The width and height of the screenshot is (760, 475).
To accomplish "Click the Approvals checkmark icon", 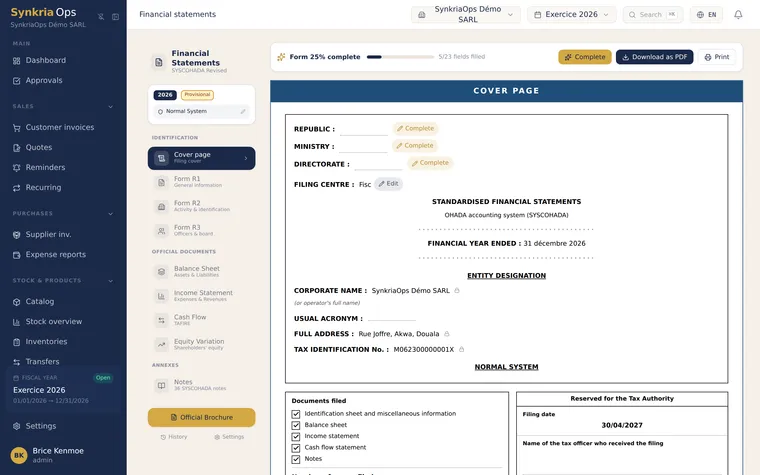I will (x=16, y=81).
